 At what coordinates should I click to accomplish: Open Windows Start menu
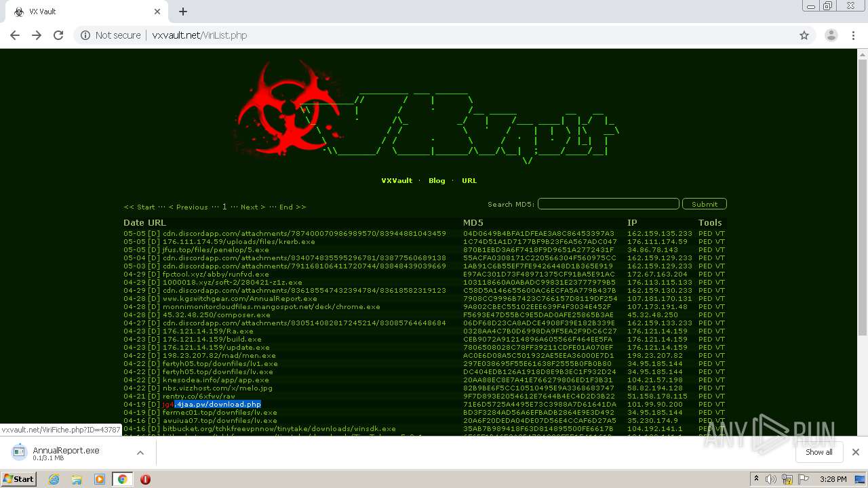click(19, 479)
